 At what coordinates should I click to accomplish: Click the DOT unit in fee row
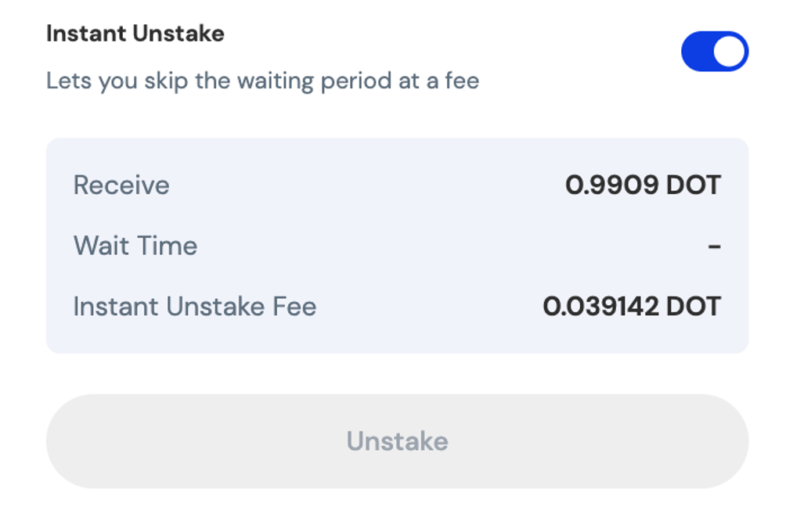[694, 306]
